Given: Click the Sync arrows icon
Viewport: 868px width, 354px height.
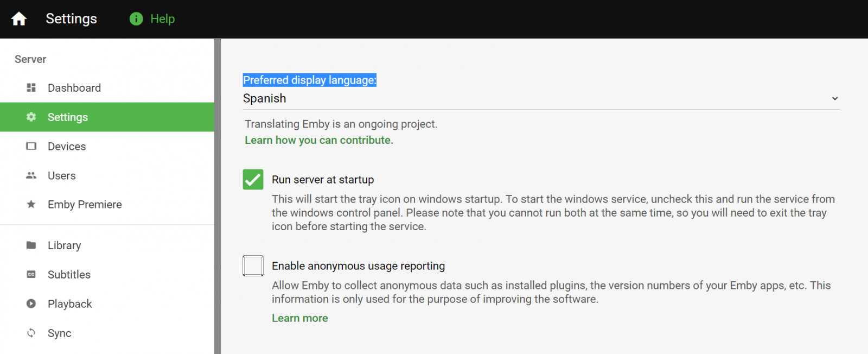Looking at the screenshot, I should 31,333.
